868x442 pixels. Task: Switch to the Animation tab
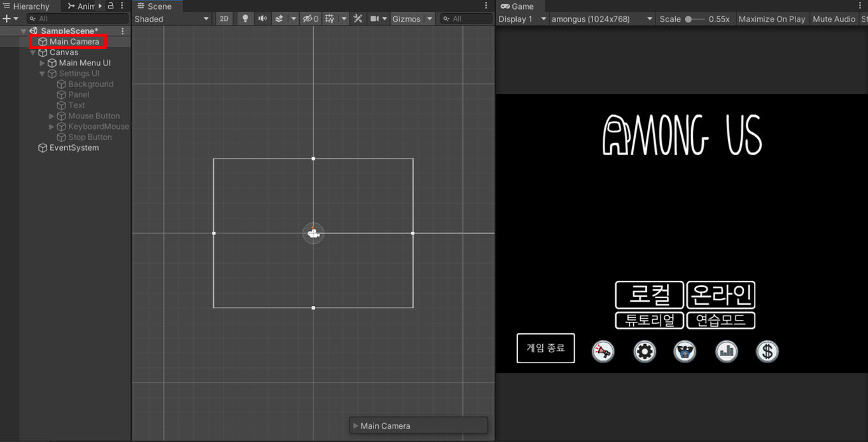pyautogui.click(x=81, y=6)
